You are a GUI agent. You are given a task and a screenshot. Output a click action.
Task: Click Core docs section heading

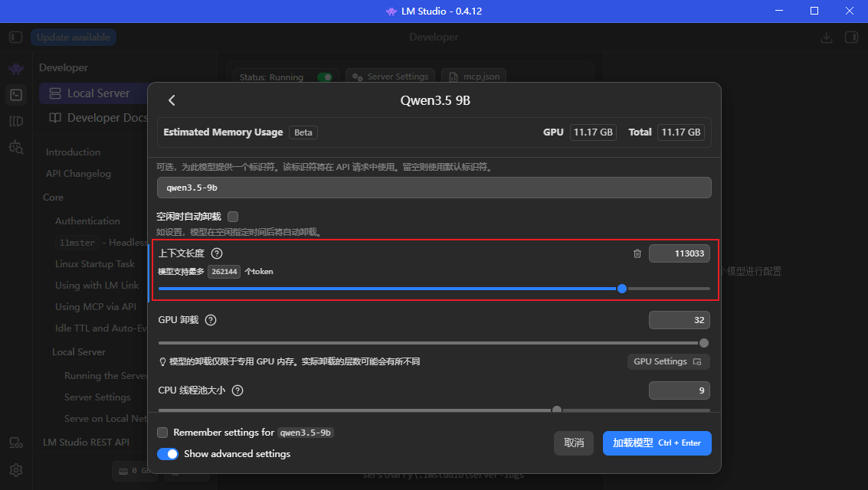(x=53, y=198)
